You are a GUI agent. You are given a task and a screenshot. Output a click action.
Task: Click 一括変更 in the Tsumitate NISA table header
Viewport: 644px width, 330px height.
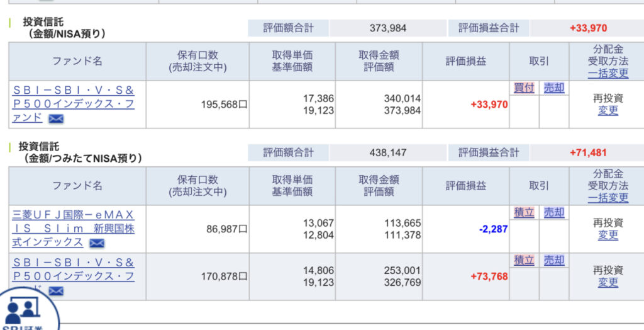(608, 198)
